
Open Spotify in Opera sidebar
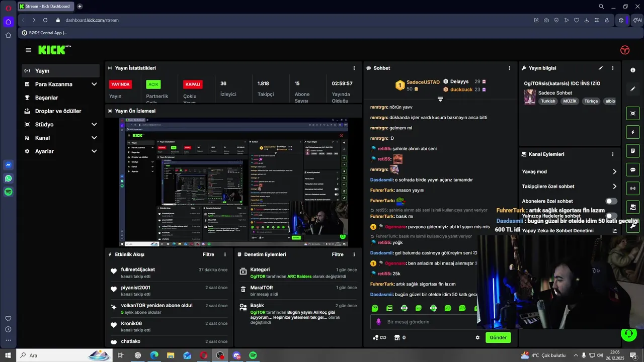(8, 192)
